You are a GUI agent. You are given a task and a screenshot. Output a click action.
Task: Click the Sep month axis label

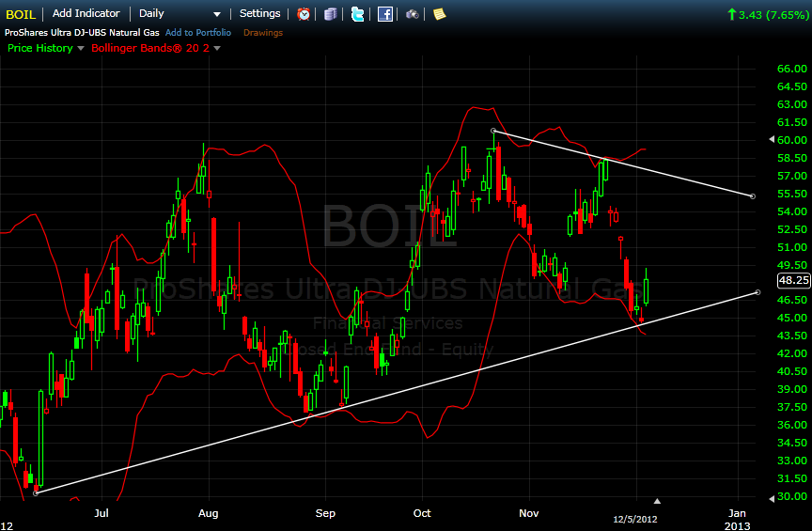325,513
